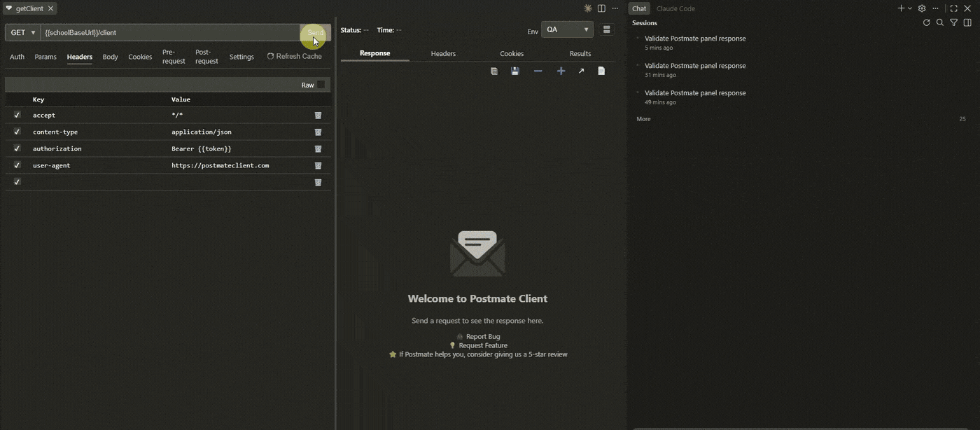Click the empty header key field

click(x=98, y=182)
